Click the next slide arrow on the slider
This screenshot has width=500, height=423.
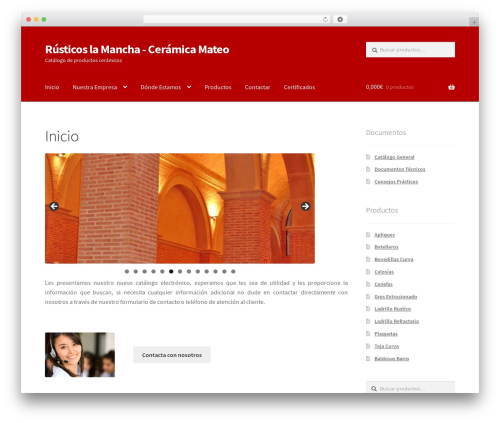[x=305, y=206]
